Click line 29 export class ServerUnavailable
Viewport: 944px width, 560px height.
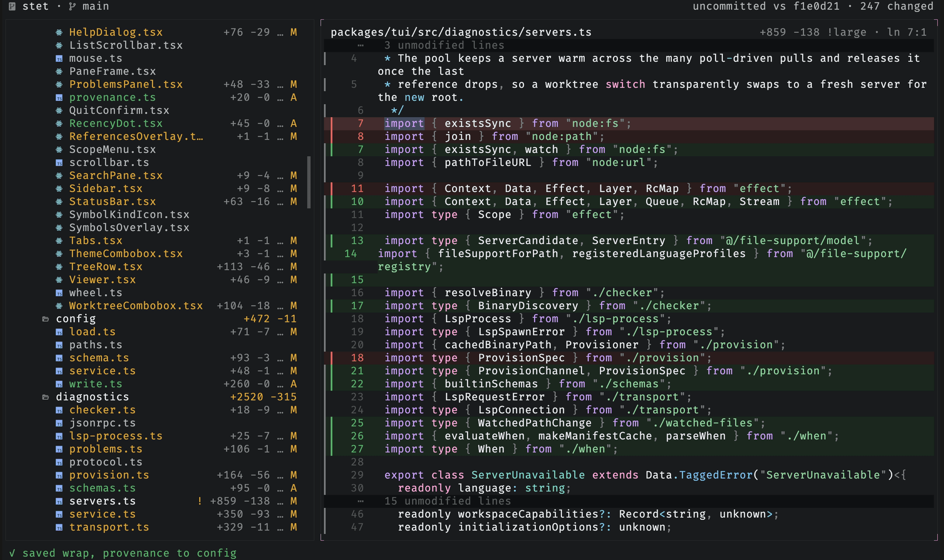tap(629, 475)
